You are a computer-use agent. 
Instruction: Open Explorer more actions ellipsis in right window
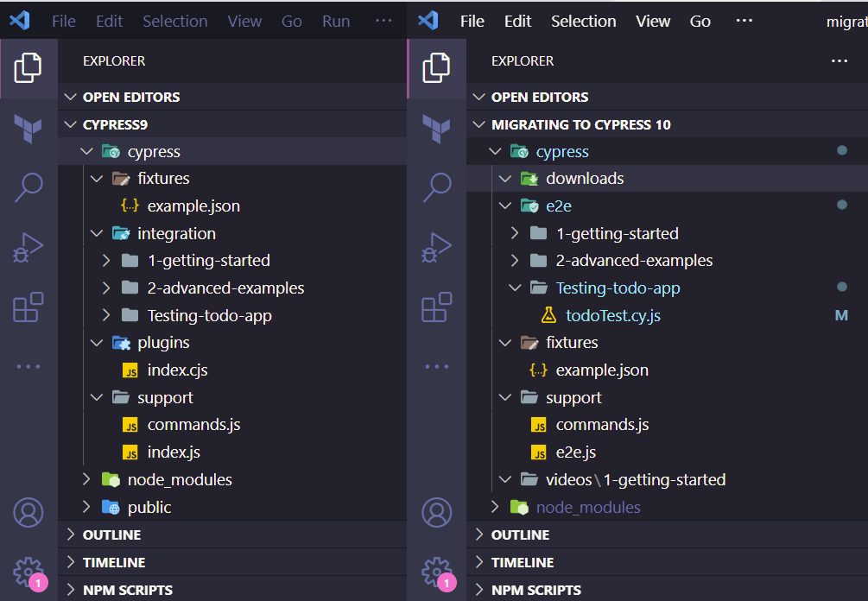pos(839,61)
